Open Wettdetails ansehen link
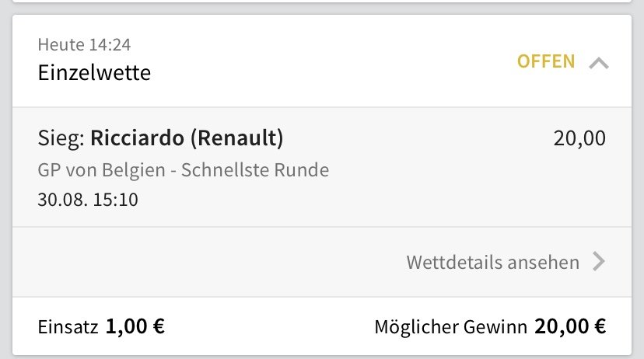The width and height of the screenshot is (644, 359). 493,262
